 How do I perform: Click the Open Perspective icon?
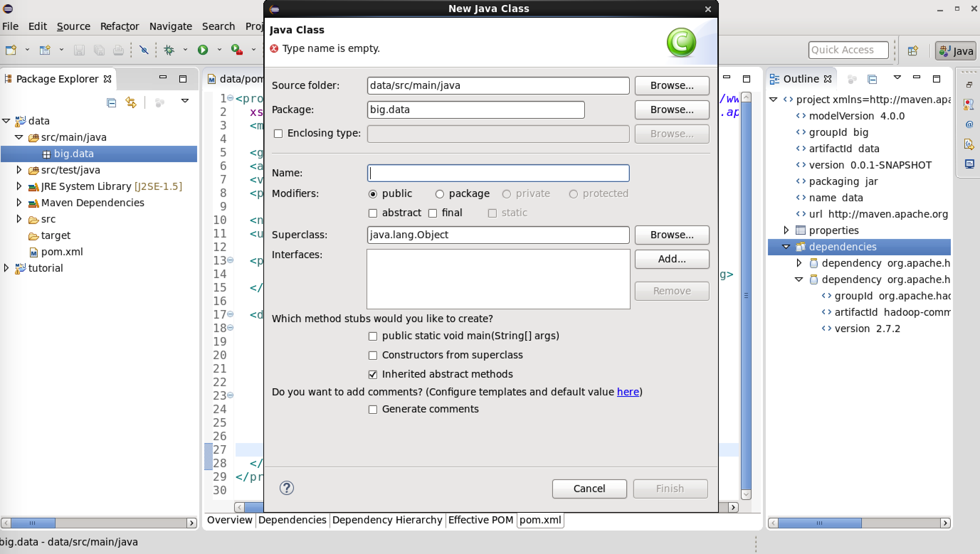913,50
